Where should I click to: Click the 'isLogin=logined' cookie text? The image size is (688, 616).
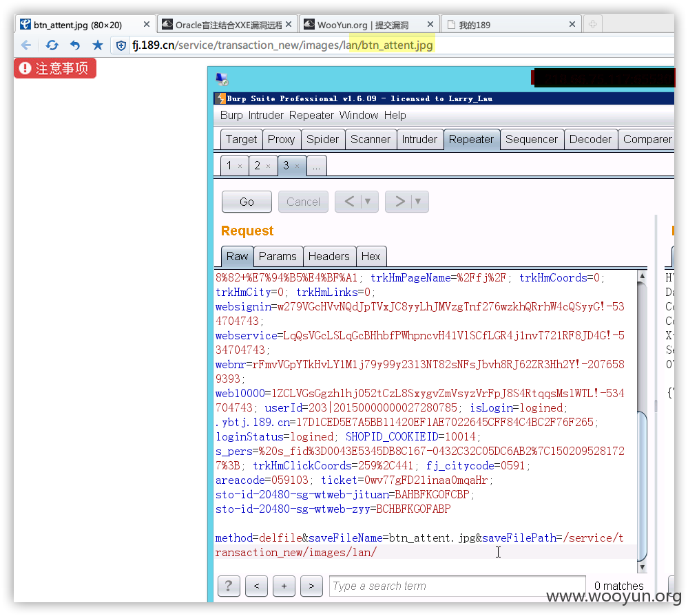tap(517, 407)
